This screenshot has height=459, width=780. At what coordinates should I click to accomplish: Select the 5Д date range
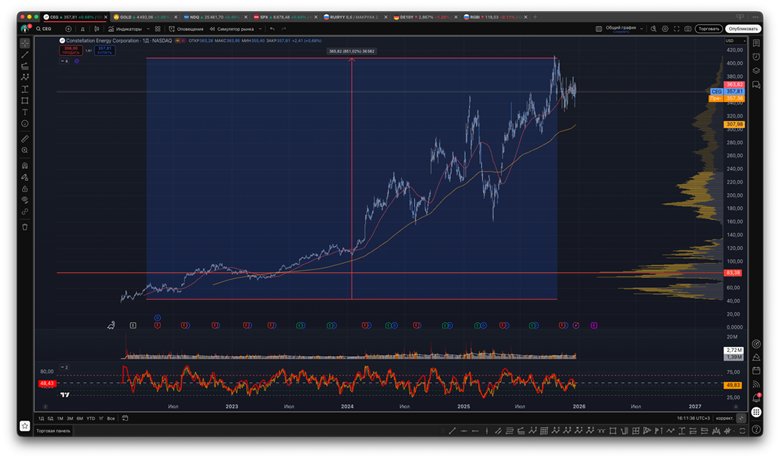(x=50, y=418)
